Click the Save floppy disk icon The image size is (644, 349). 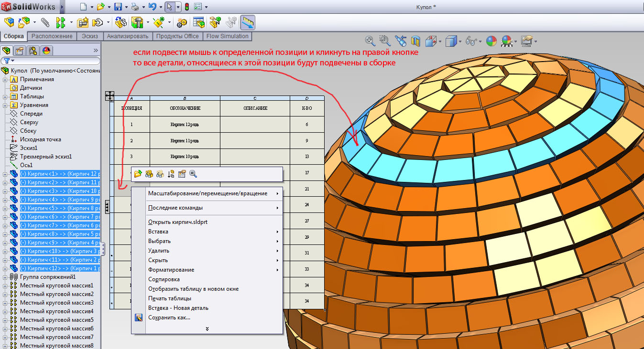point(119,7)
